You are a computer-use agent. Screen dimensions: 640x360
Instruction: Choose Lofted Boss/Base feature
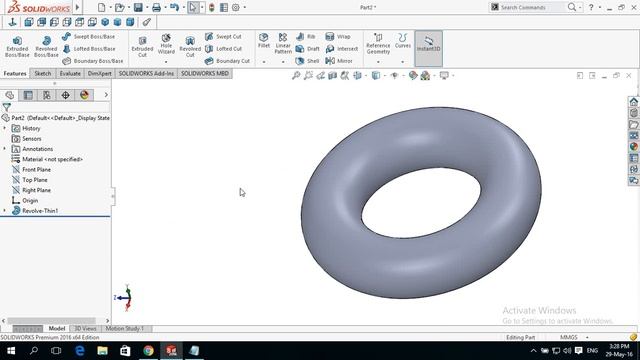89,49
